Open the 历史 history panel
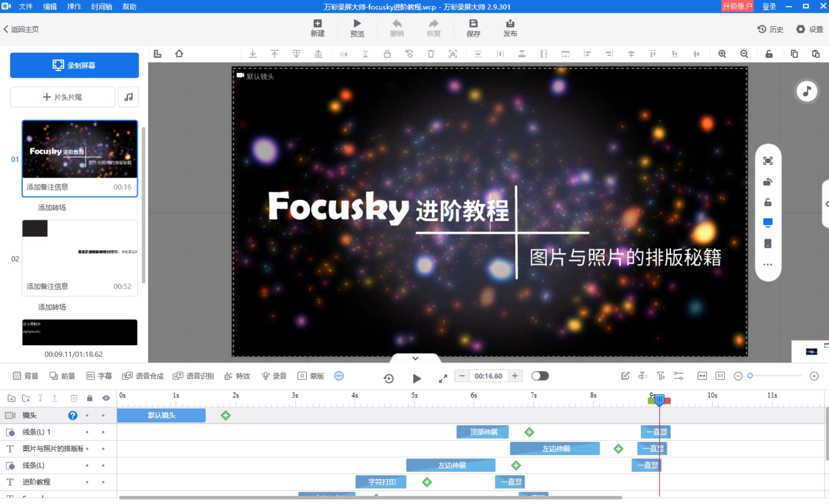Viewport: 829px width, 504px height. [771, 29]
